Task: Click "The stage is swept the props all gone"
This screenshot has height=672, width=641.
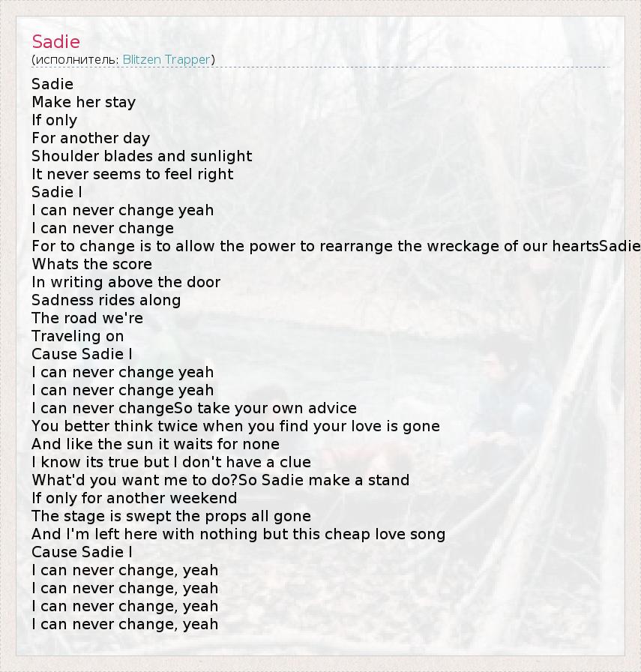Action: 171,516
